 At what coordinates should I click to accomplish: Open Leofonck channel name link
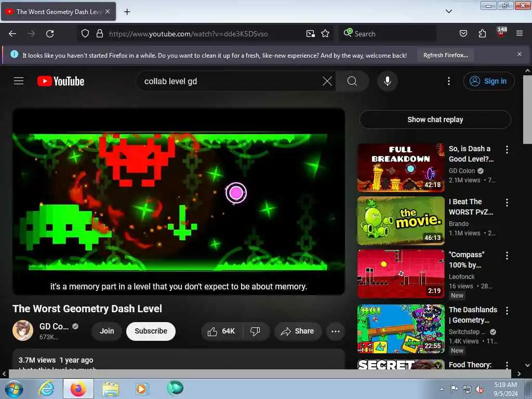pyautogui.click(x=461, y=276)
